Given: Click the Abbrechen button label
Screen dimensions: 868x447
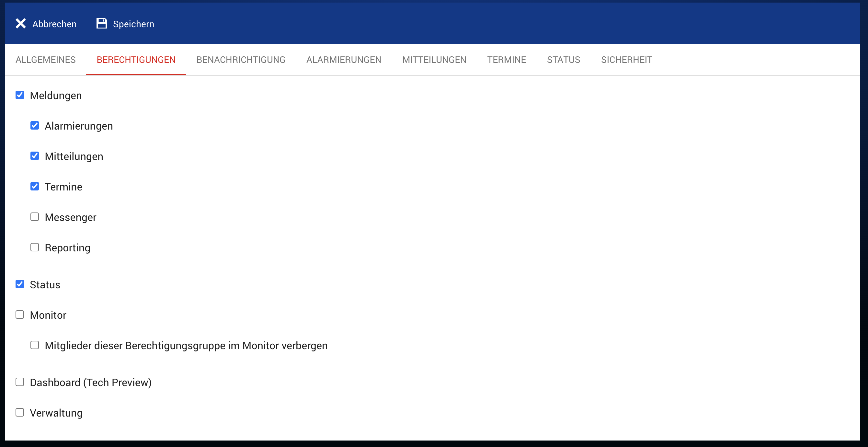Looking at the screenshot, I should click(54, 24).
